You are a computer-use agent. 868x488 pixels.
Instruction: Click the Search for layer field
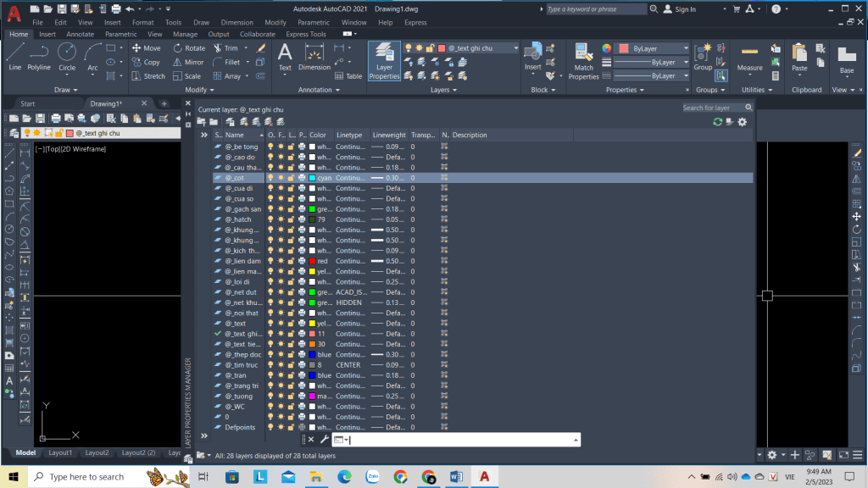coord(713,108)
